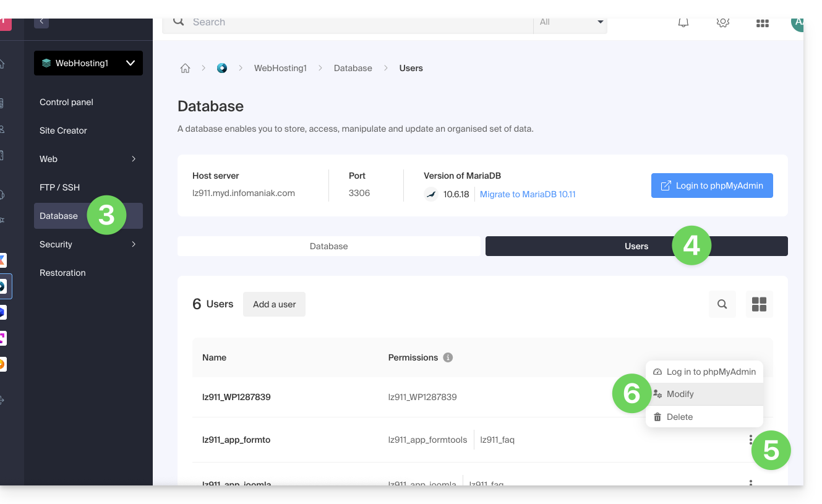
Task: Click the Permissions info icon
Action: [448, 357]
